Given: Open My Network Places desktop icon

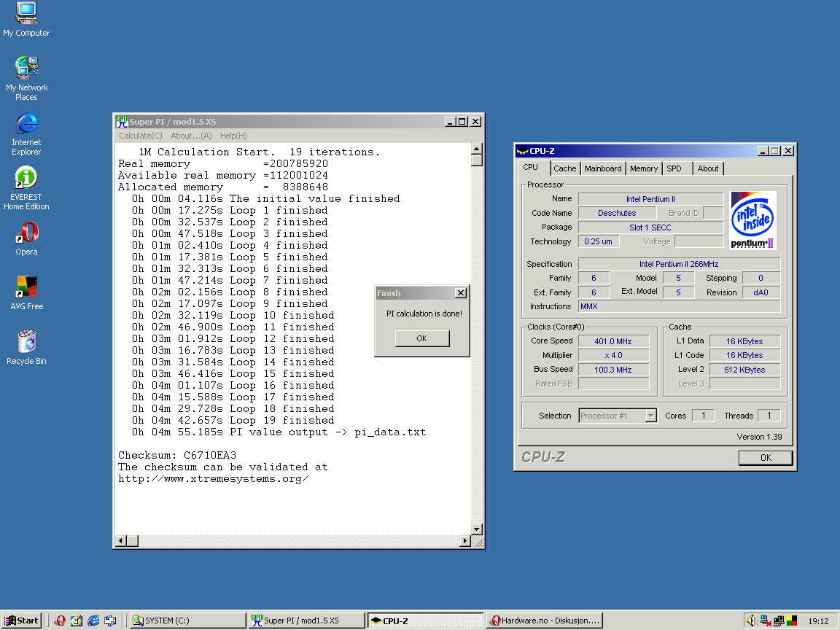Looking at the screenshot, I should click(26, 78).
